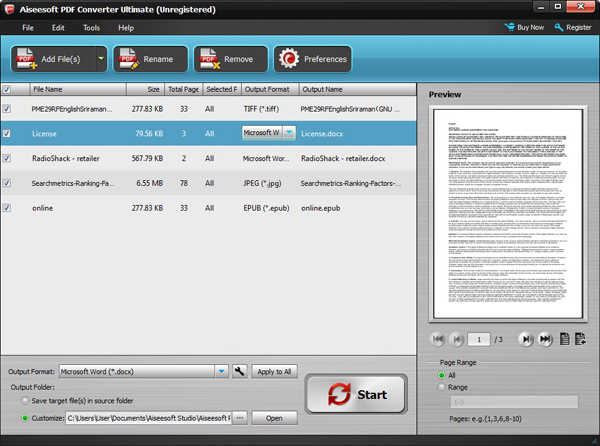Viewport: 600px width, 446px height.
Task: Open Preferences from the toolbar
Action: coord(313,59)
